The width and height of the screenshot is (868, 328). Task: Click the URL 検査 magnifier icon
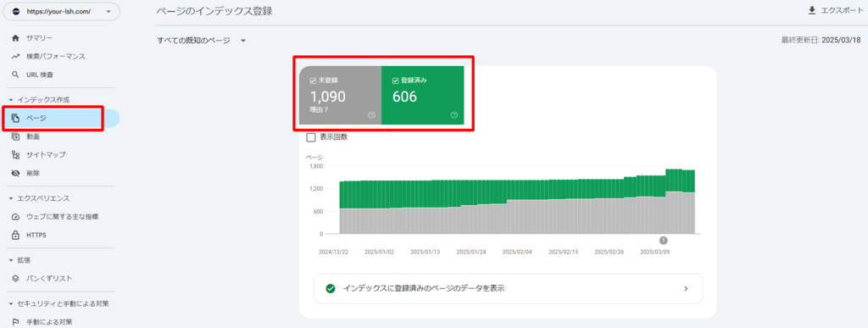15,75
